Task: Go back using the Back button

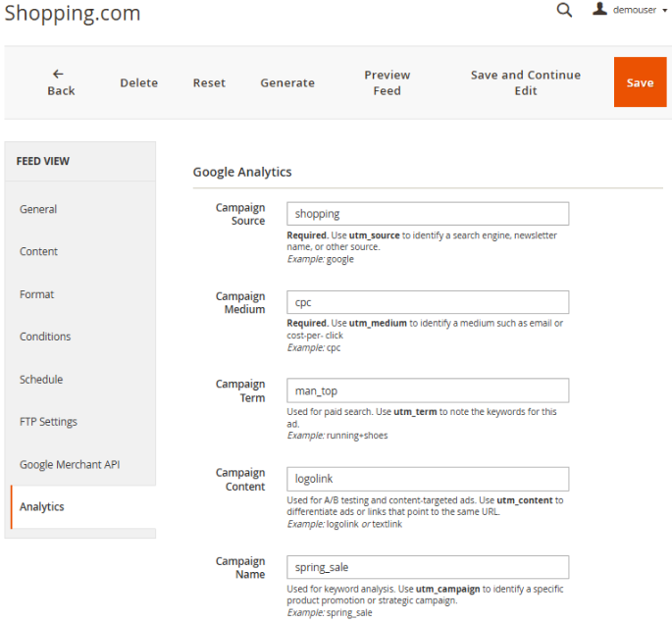Action: (61, 82)
